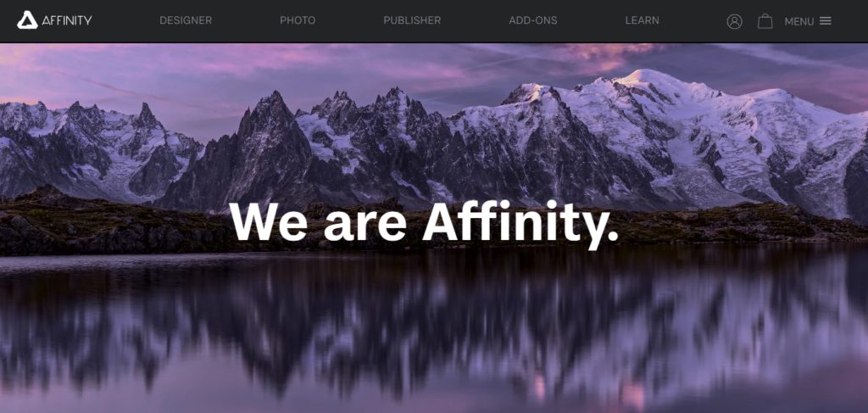This screenshot has height=413, width=868.
Task: Expand the hamburger menu icon
Action: click(825, 20)
